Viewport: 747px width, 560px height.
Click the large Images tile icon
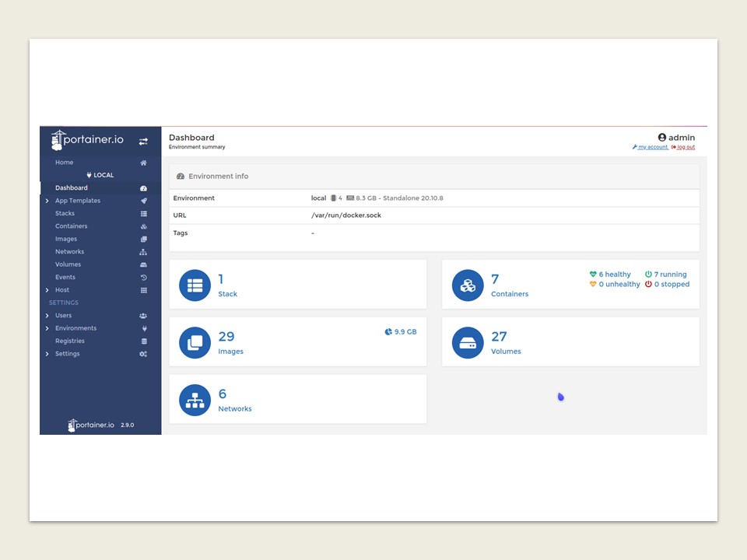(x=195, y=343)
